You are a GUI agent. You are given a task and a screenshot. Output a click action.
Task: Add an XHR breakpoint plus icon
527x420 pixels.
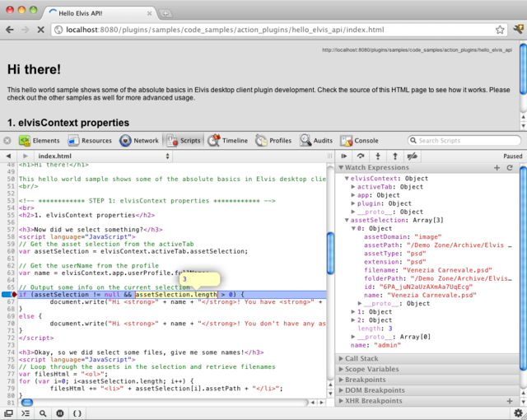[510, 401]
